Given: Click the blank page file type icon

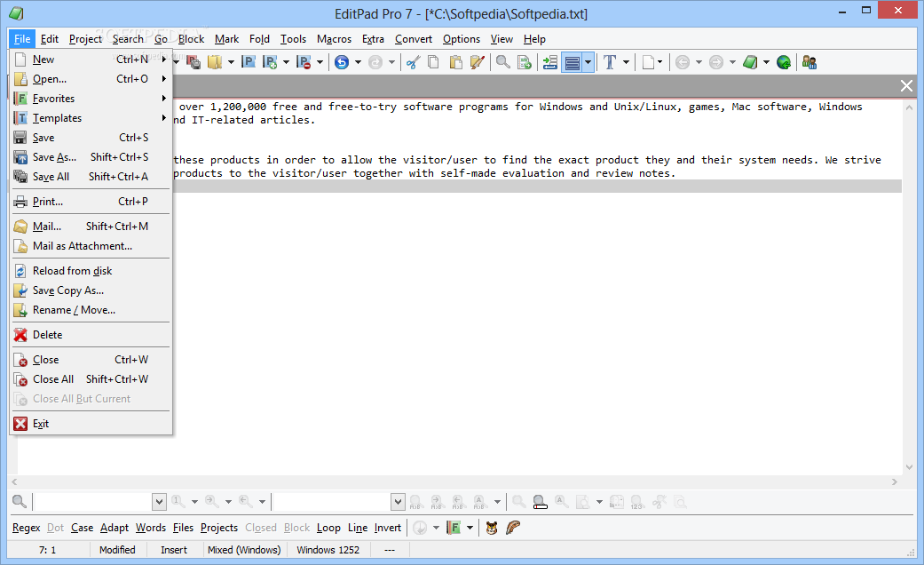Looking at the screenshot, I should pyautogui.click(x=648, y=62).
